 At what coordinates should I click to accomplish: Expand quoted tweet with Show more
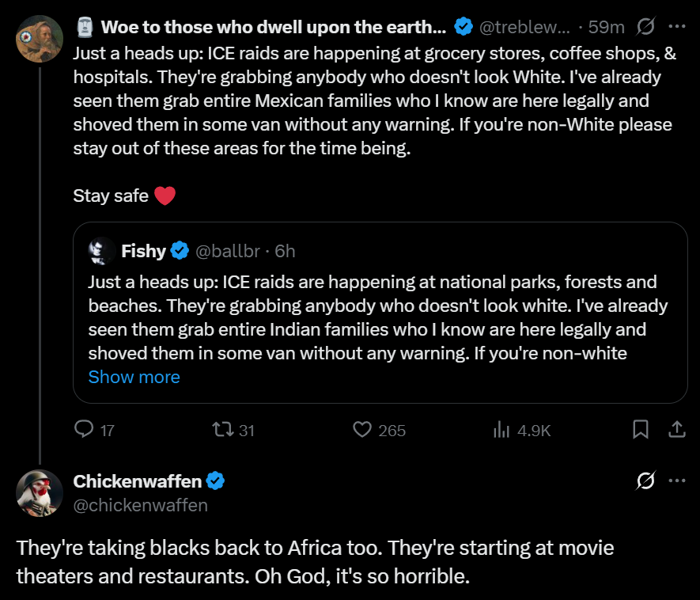(134, 377)
